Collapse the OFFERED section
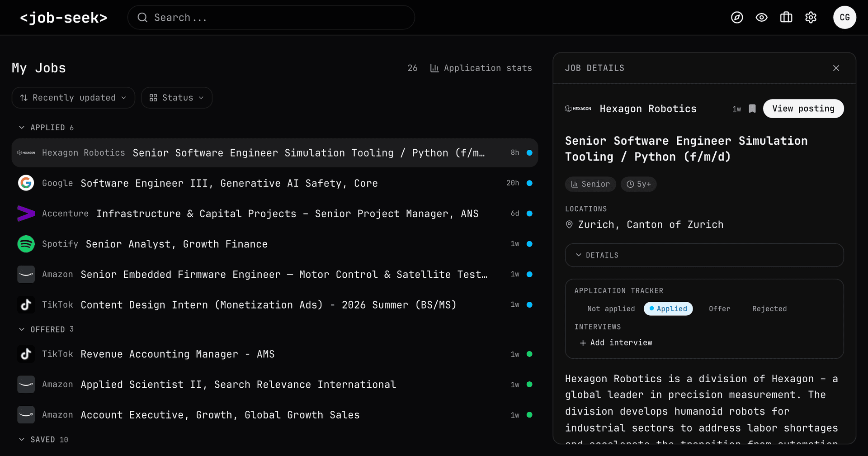The height and width of the screenshot is (456, 868). point(46,329)
